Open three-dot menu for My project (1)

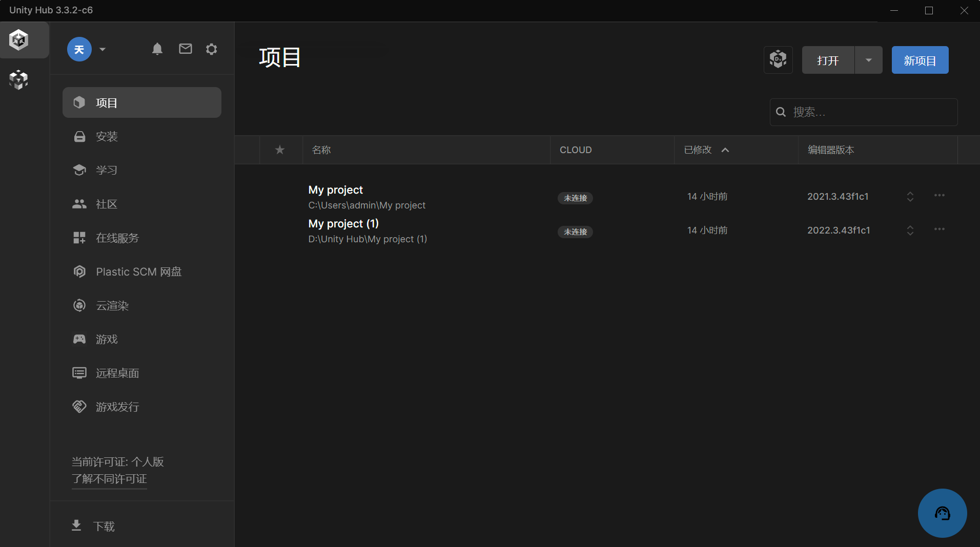[939, 229]
